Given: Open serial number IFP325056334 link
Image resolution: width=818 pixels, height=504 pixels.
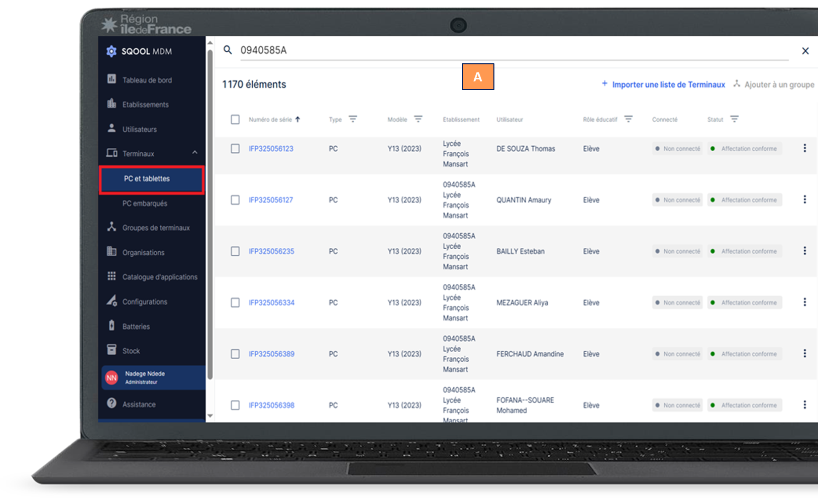Looking at the screenshot, I should pyautogui.click(x=271, y=303).
